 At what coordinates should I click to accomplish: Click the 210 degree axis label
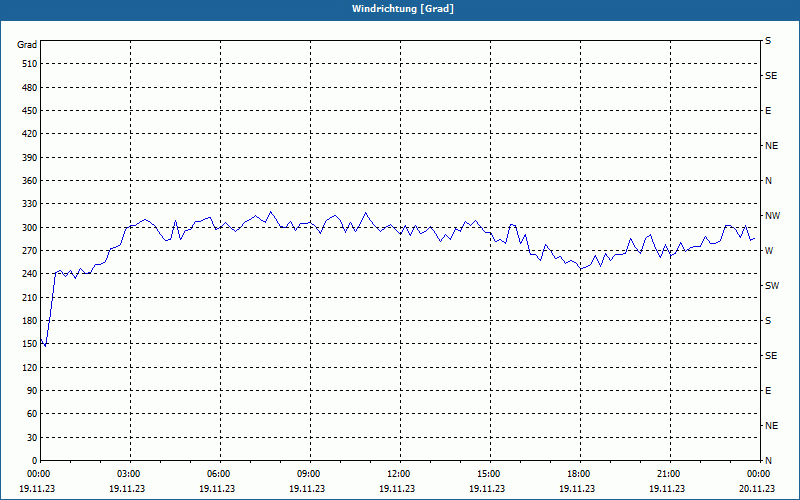(x=30, y=297)
